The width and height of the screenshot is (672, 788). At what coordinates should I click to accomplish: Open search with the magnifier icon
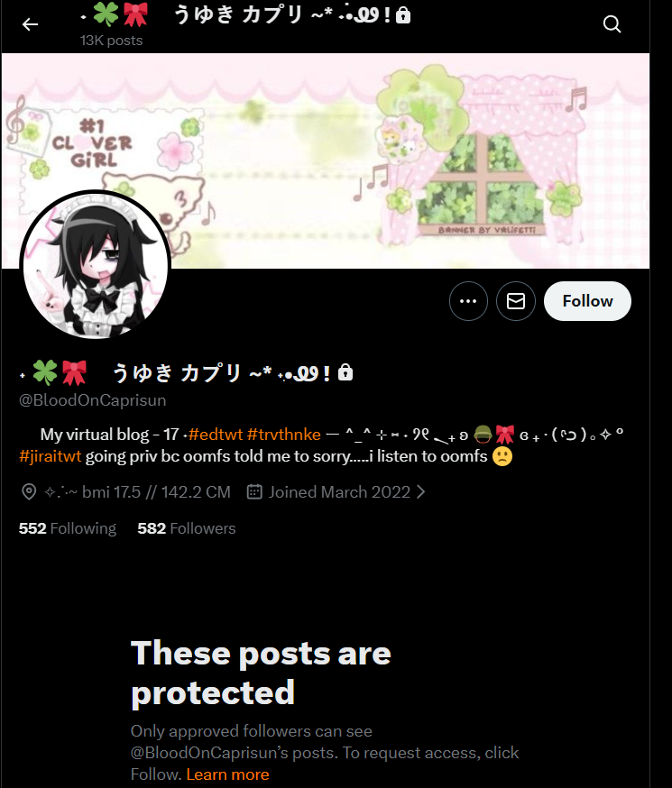(612, 24)
